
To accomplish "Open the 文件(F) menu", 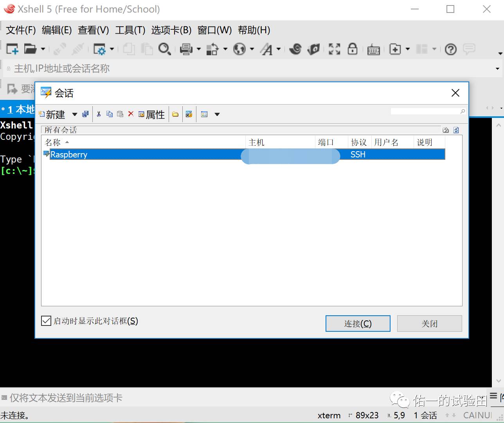I will coord(21,30).
